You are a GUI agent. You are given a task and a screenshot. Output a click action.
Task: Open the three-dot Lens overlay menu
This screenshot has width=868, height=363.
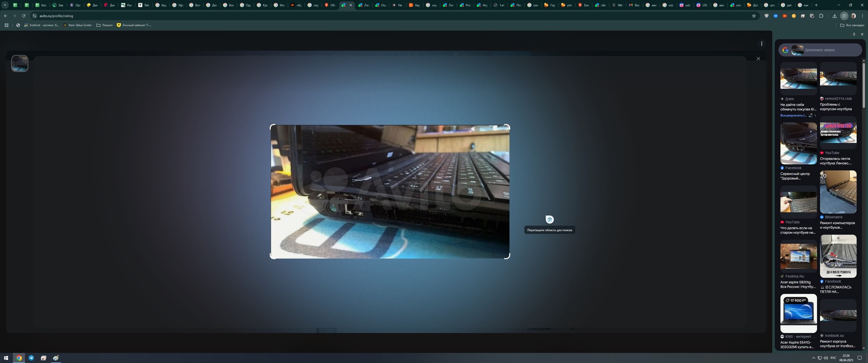(762, 44)
